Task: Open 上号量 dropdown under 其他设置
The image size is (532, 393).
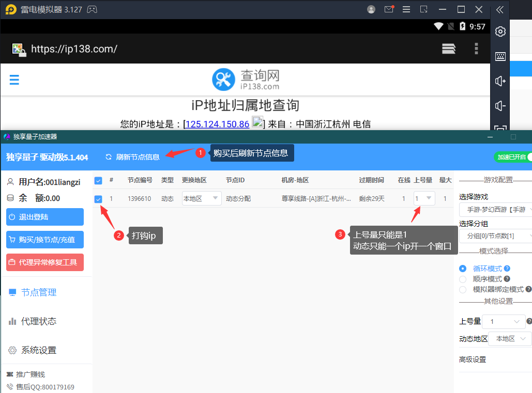Action: 504,322
